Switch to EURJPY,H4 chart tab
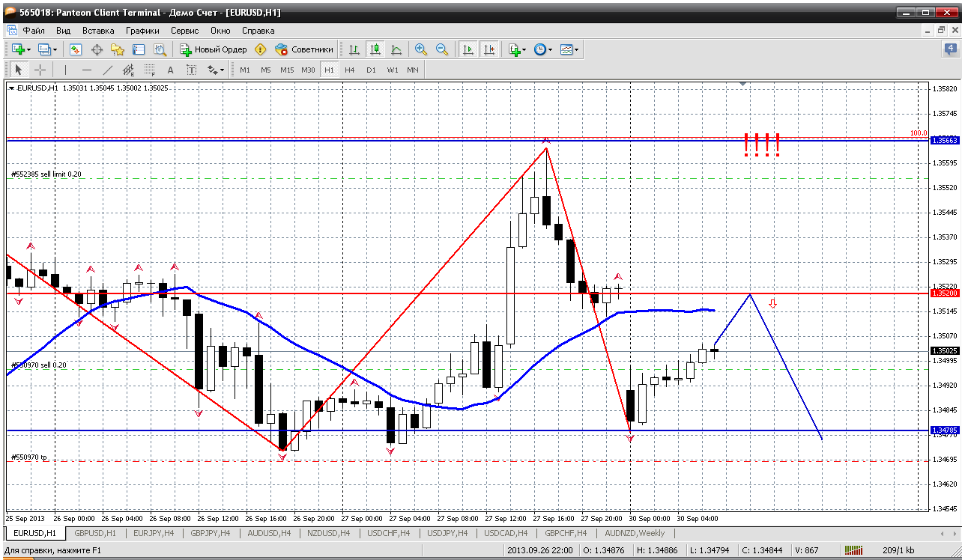The height and width of the screenshot is (560, 965). point(154,533)
